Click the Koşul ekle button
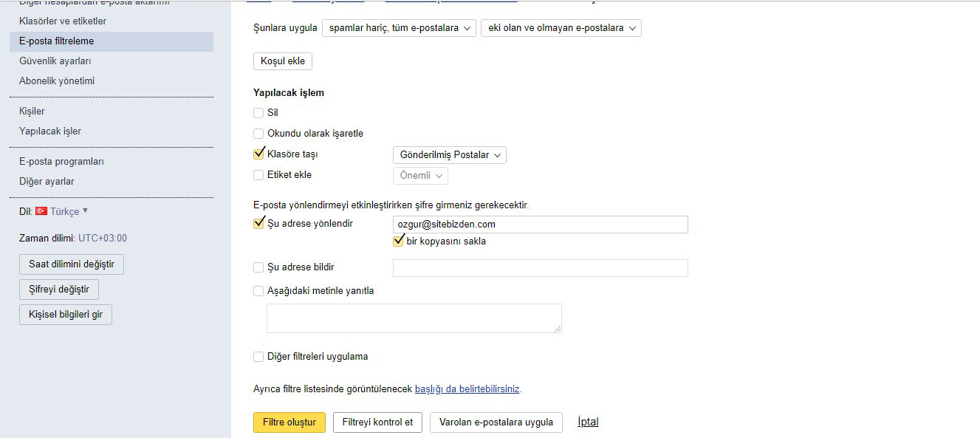 tap(283, 61)
